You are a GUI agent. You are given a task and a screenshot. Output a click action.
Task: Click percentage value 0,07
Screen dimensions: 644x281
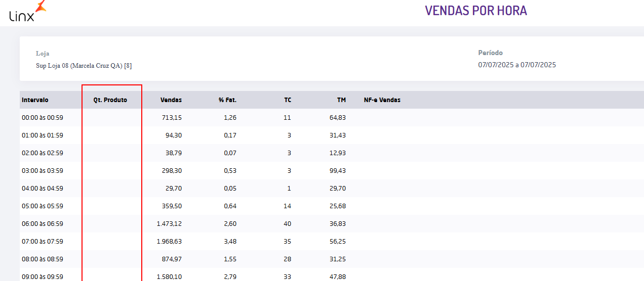[x=230, y=153]
